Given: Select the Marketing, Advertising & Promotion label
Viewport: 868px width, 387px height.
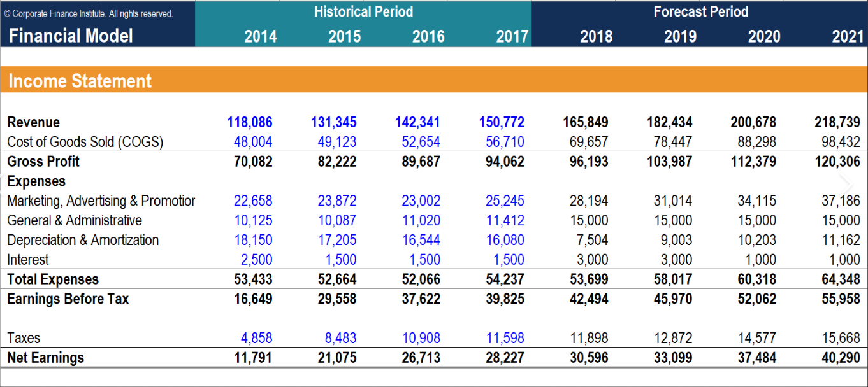Looking at the screenshot, I should (x=101, y=201).
